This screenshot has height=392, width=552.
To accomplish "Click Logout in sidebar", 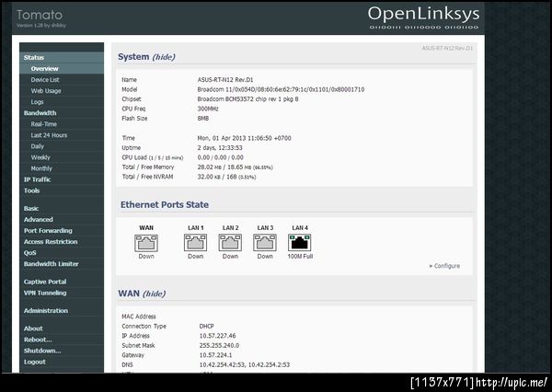I will coord(35,362).
